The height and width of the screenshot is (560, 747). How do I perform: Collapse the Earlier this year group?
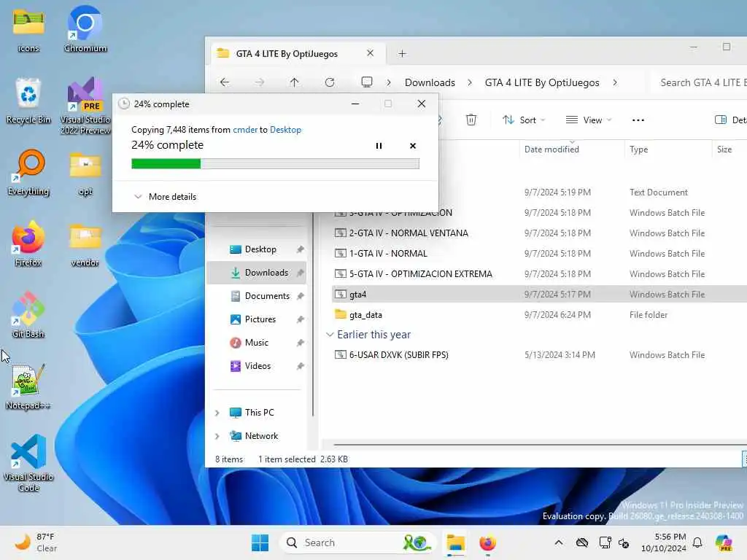point(330,335)
